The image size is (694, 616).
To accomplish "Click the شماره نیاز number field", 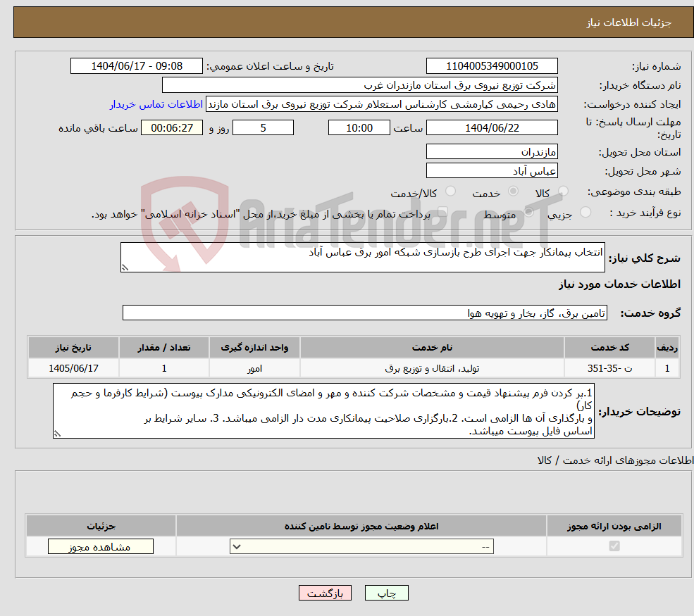I will coord(491,65).
